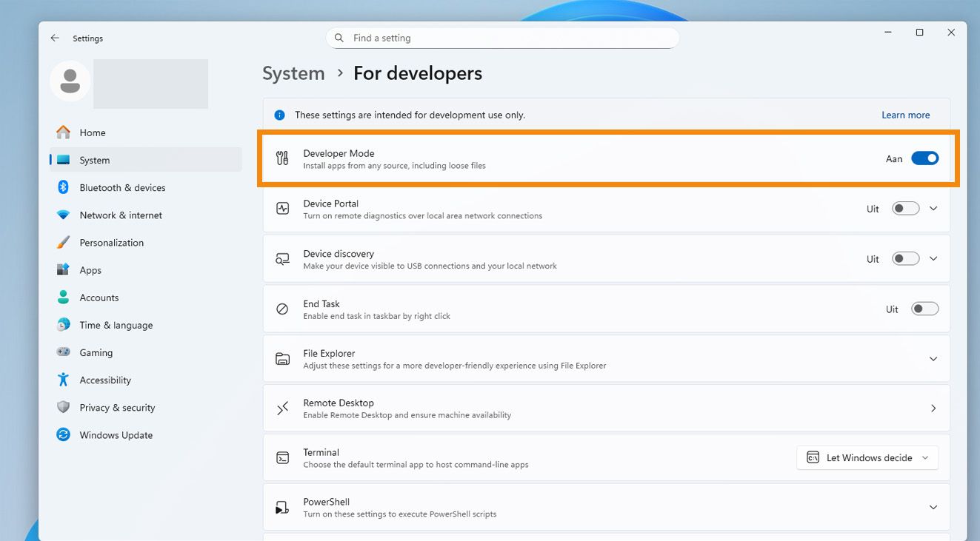Viewport: 980px width, 541px height.
Task: Open Accounts settings
Action: coord(146,298)
